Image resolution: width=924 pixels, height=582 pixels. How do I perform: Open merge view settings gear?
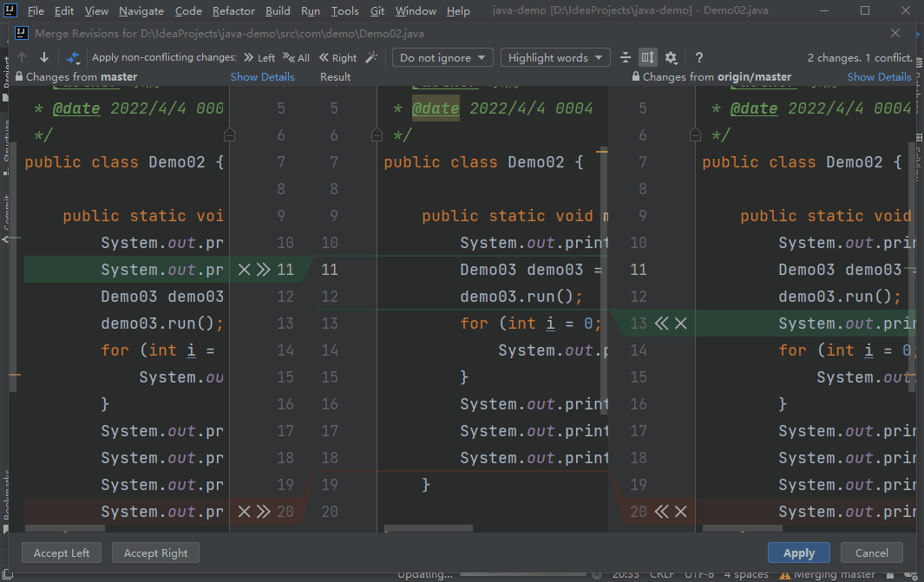pyautogui.click(x=671, y=57)
